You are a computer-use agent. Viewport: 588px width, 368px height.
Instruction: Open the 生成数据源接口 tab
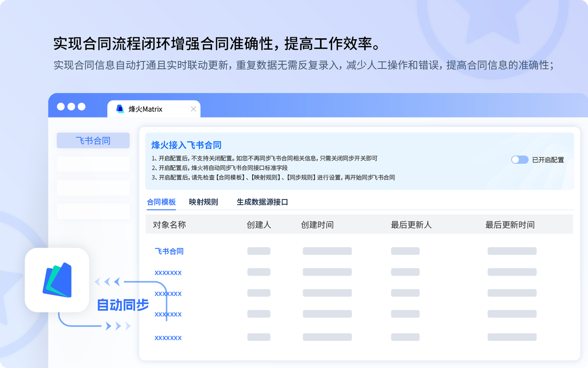(262, 202)
